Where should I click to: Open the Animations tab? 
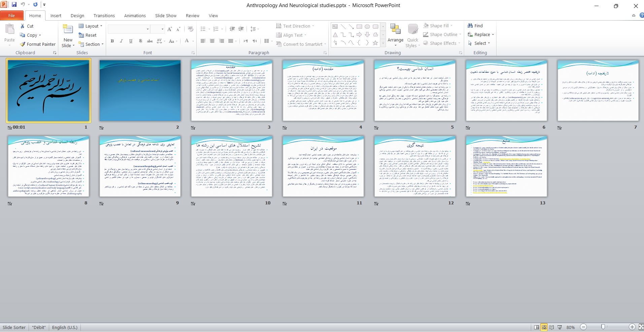(135, 15)
